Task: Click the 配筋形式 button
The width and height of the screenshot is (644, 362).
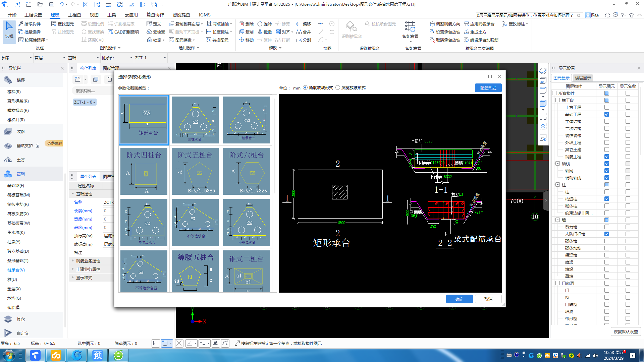Action: point(488,88)
